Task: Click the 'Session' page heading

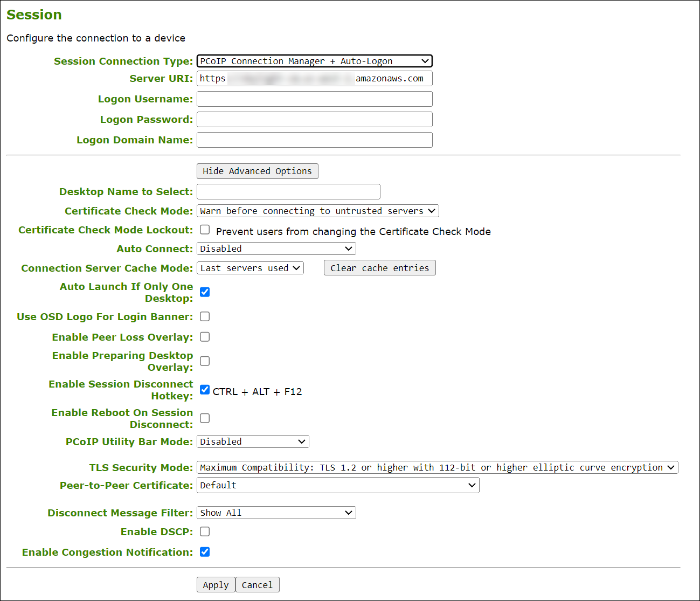Action: pyautogui.click(x=34, y=15)
